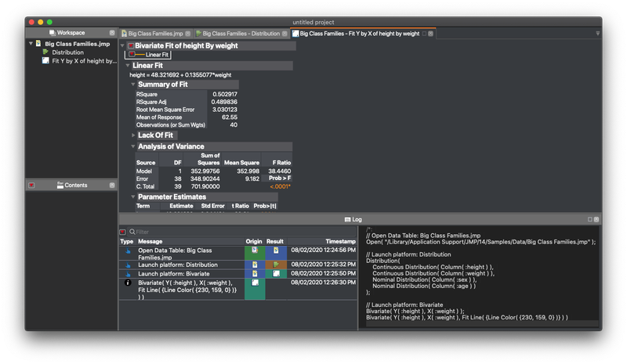
Task: Collapse the Big Class Families.jmp tree node
Action: (x=31, y=44)
